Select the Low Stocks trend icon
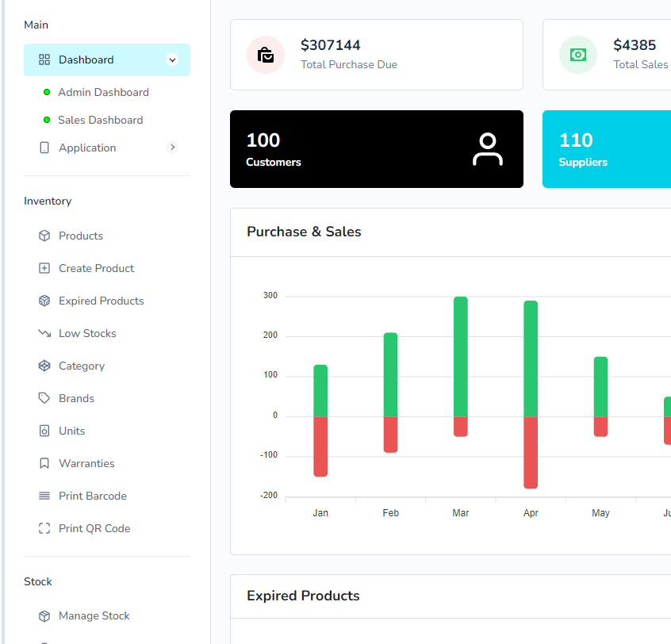Screen dimensions: 671x644 tap(44, 332)
